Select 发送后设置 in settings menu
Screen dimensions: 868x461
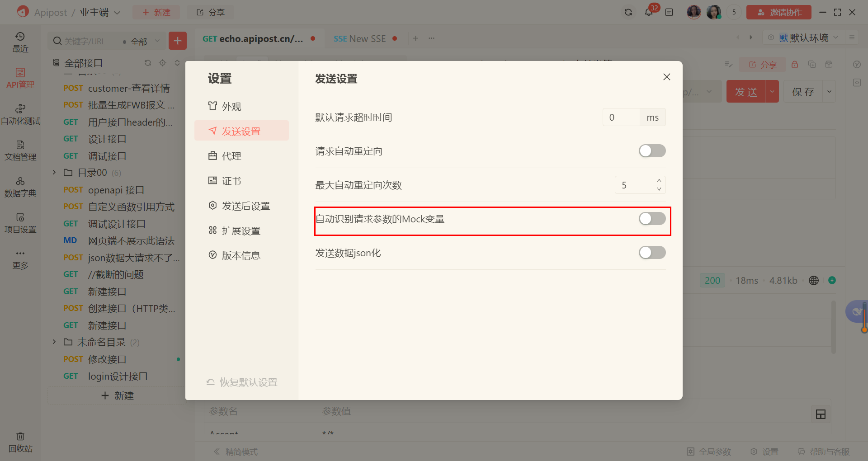click(x=241, y=206)
